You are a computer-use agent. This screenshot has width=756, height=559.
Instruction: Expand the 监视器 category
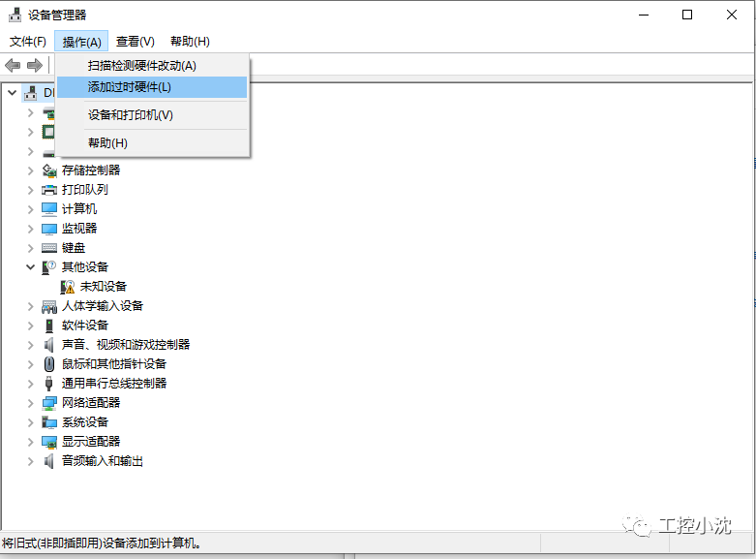(30, 229)
